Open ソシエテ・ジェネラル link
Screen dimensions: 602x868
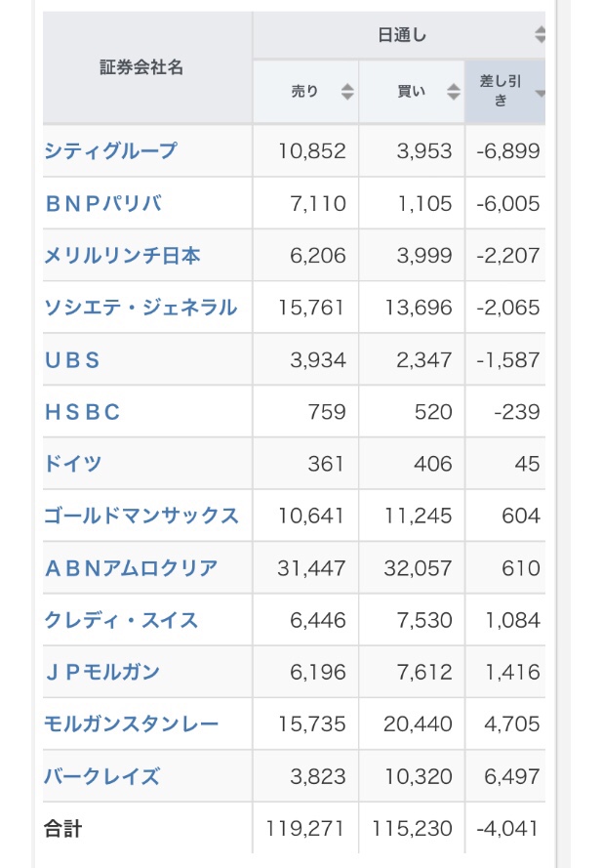click(140, 308)
